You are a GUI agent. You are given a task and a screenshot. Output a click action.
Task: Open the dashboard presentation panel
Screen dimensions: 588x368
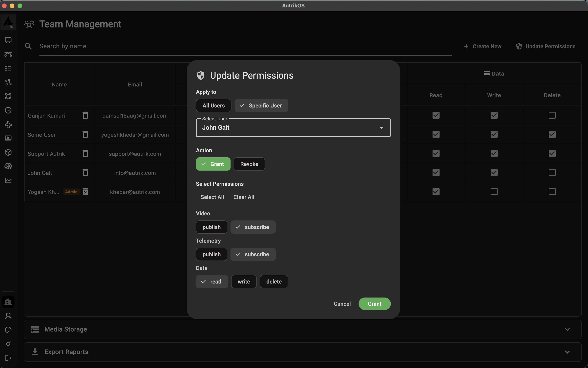(x=8, y=40)
